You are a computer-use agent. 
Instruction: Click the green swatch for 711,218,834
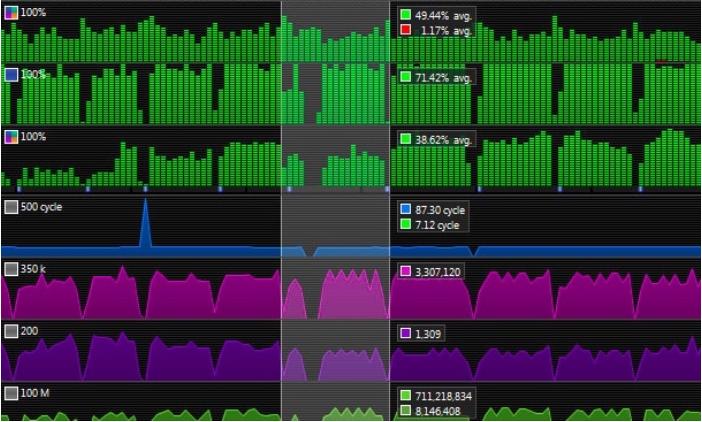point(406,396)
